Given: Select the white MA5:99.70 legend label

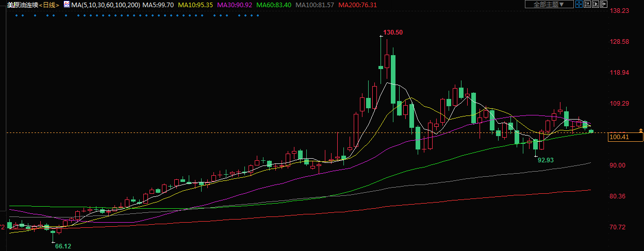Looking at the screenshot, I should [x=159, y=5].
